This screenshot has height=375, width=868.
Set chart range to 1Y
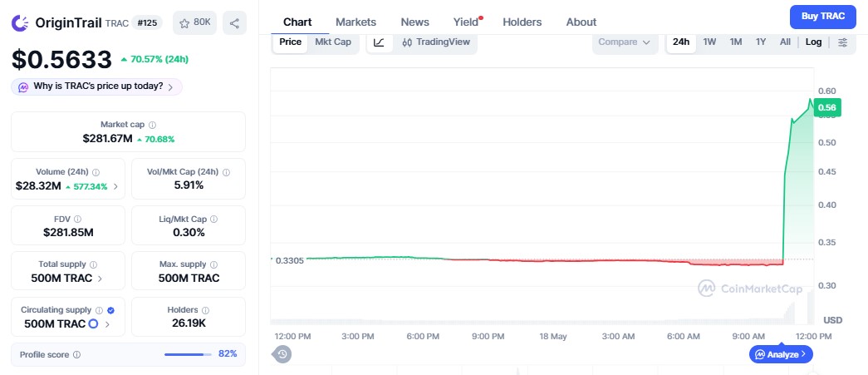(x=761, y=42)
